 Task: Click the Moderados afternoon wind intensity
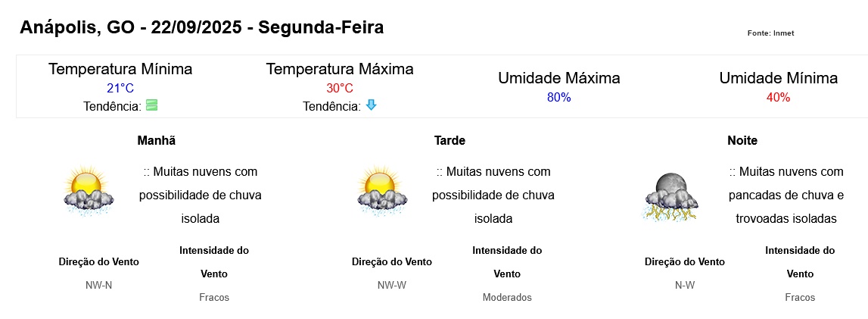click(x=507, y=297)
